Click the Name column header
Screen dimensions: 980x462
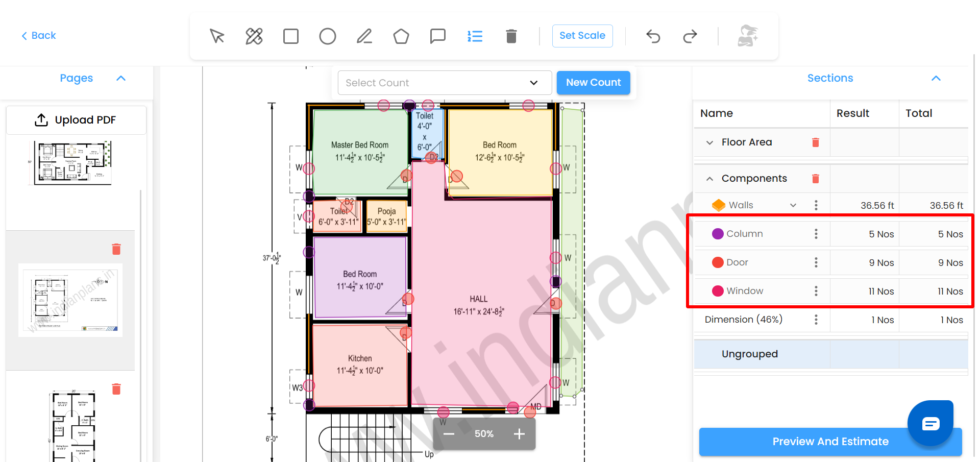click(717, 113)
